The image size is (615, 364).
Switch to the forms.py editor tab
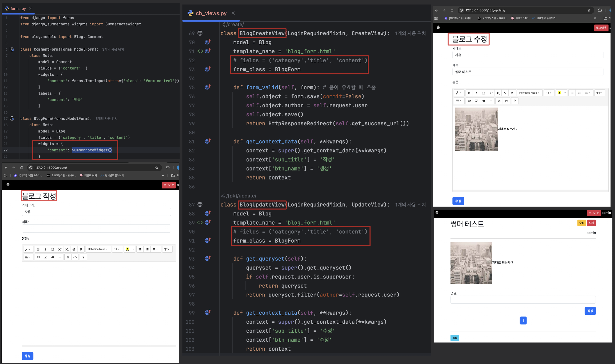click(18, 9)
